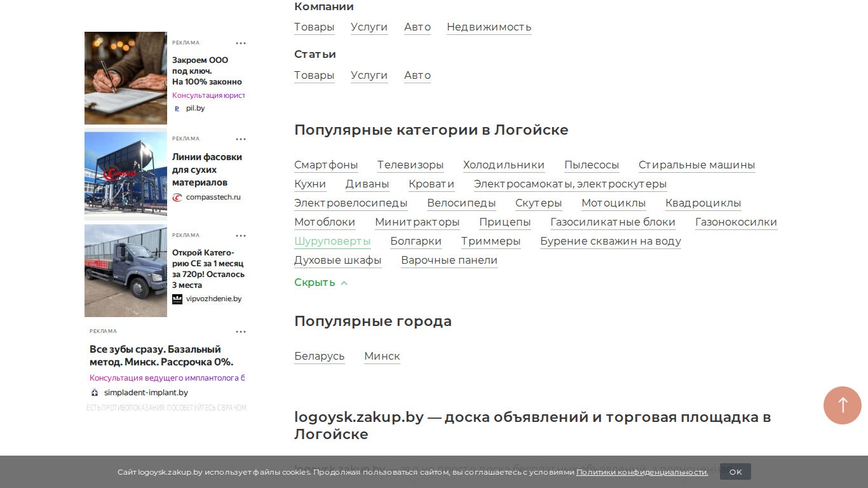The image size is (868, 488).
Task: Open the 'Линии фасовки для сухих материалов' ad
Action: 207,170
